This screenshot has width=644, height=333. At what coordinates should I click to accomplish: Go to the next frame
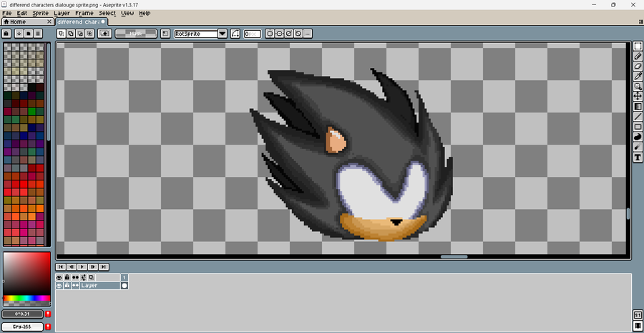(93, 267)
